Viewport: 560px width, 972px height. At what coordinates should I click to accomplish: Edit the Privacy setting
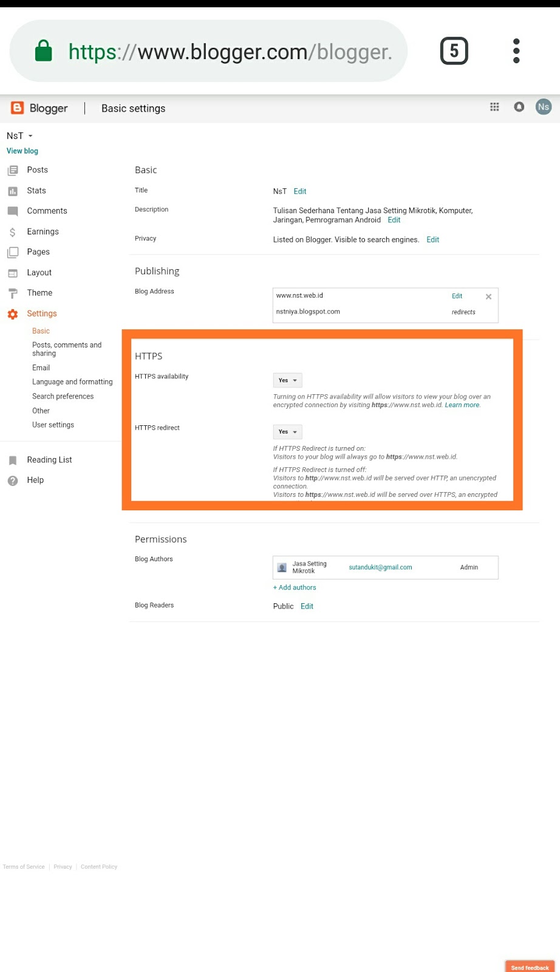(432, 239)
